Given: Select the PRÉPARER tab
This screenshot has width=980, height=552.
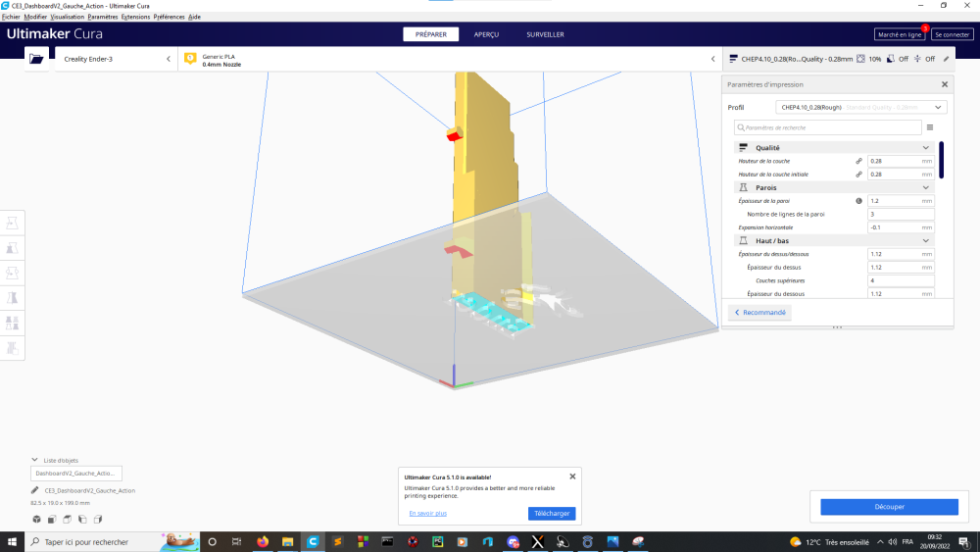Looking at the screenshot, I should [x=430, y=34].
